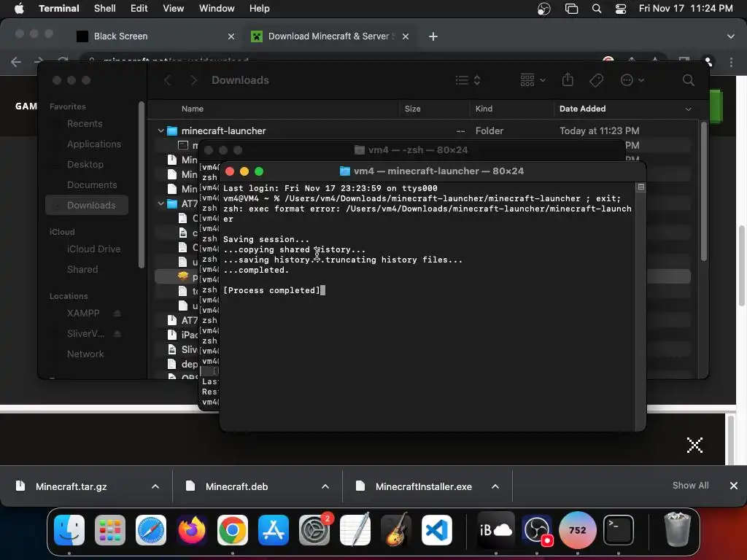The image size is (747, 560).
Task: Open Minecraft.deb download options chevron
Action: click(325, 486)
